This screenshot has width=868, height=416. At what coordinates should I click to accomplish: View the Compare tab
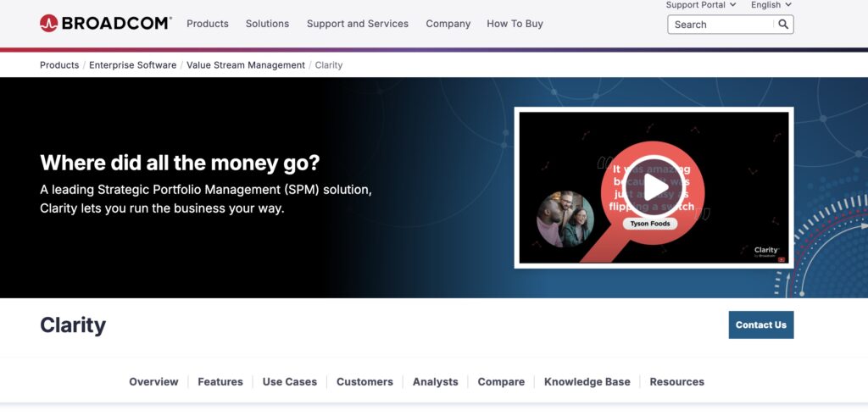pos(501,382)
